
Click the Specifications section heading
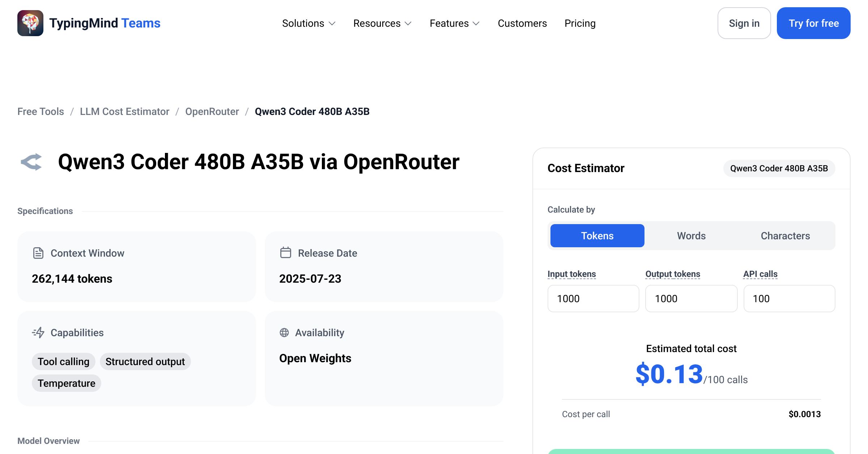[x=45, y=211]
